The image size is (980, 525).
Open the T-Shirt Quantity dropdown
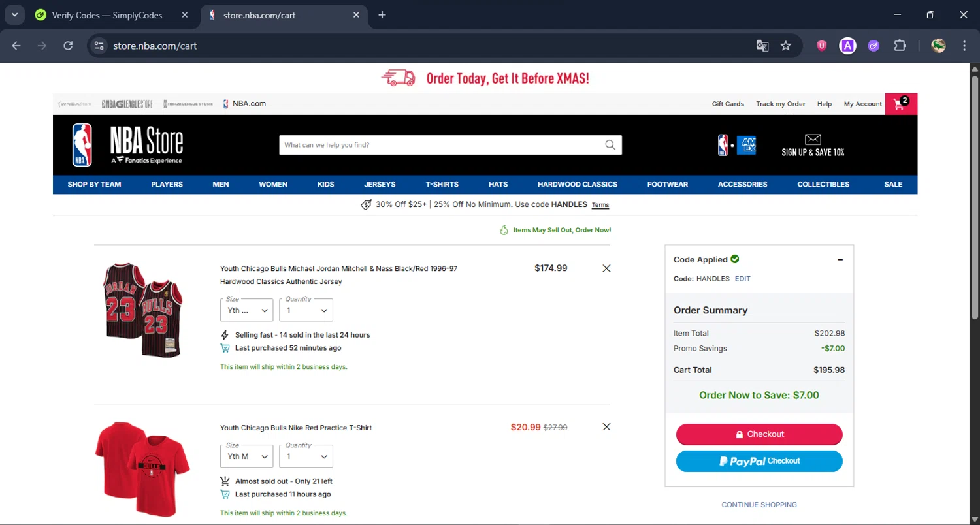point(306,456)
